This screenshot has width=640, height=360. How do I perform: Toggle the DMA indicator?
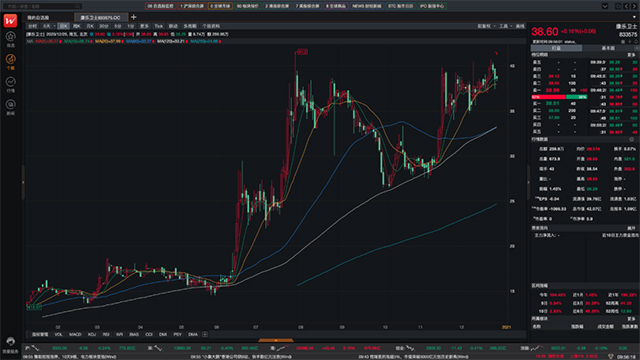point(193,334)
